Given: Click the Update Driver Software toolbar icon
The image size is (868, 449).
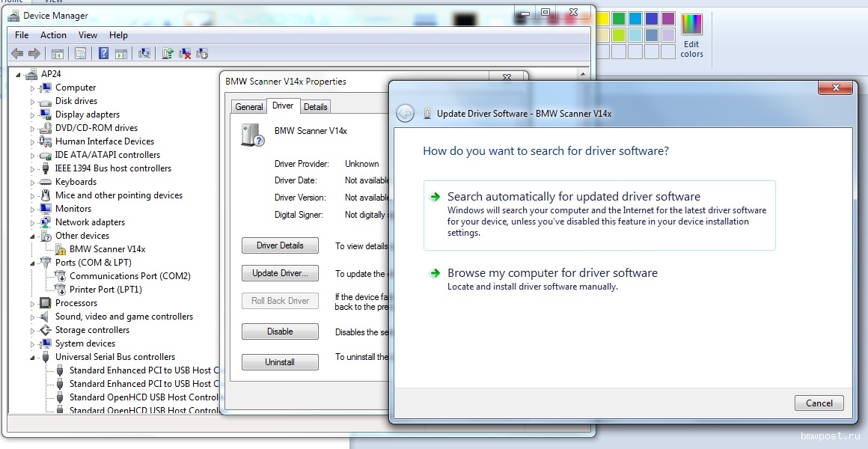Looking at the screenshot, I should [x=168, y=53].
